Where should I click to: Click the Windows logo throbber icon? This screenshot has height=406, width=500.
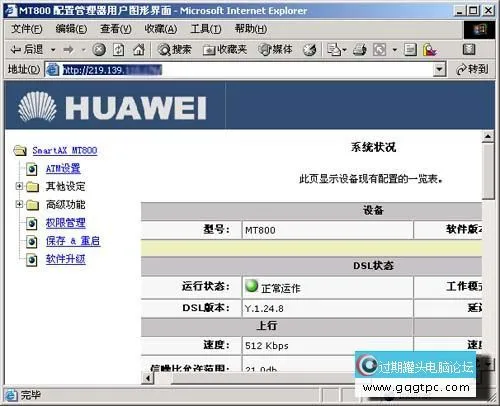pos(479,30)
